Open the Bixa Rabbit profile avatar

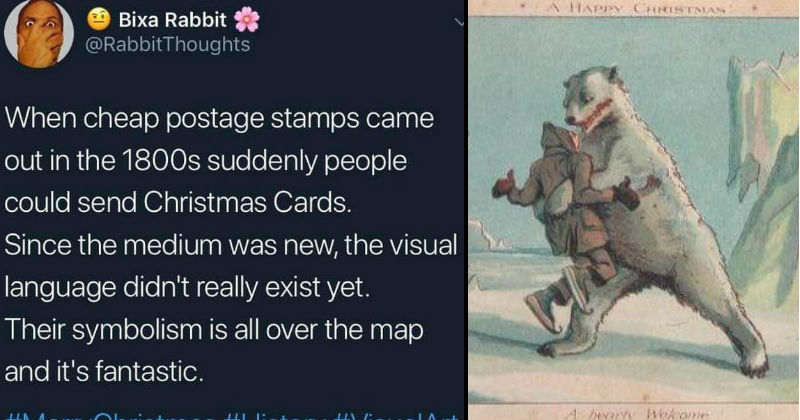pos(39,33)
